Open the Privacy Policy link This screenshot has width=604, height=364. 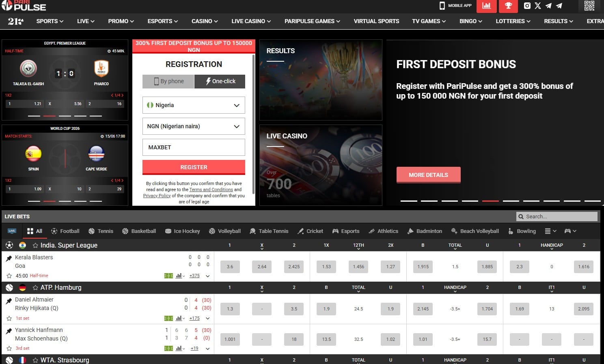[157, 196]
